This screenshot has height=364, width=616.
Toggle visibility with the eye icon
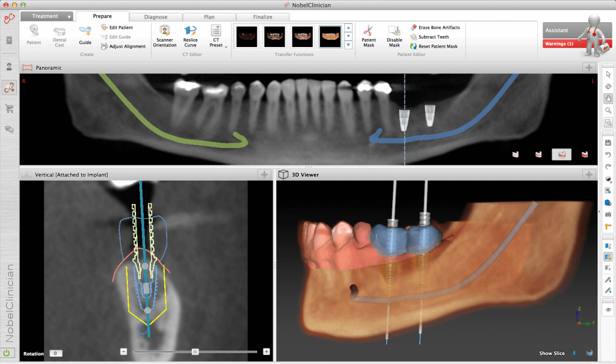(608, 310)
